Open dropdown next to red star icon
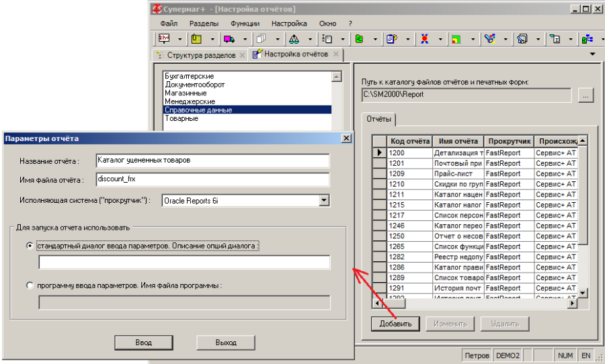 pos(440,39)
